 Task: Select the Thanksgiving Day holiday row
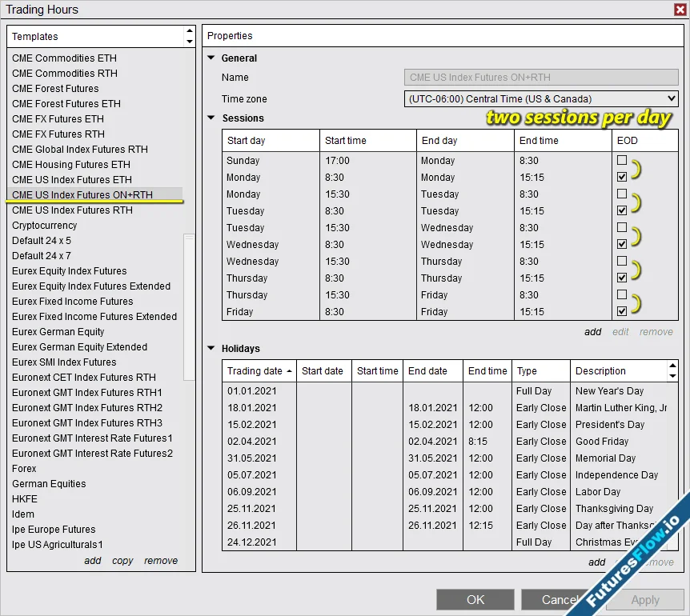pos(445,509)
